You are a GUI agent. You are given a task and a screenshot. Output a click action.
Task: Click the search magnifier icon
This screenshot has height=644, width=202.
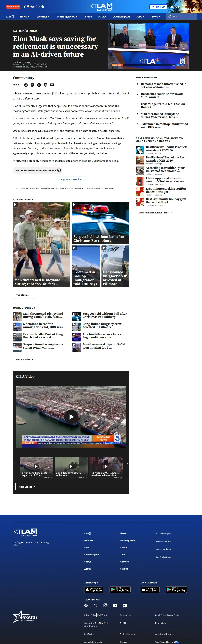[x=170, y=17]
